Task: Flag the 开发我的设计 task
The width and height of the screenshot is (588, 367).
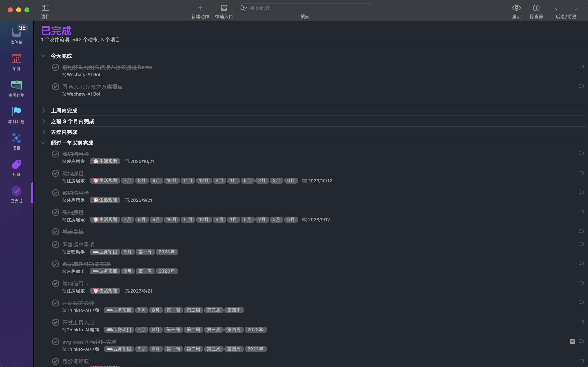Action: (x=581, y=303)
